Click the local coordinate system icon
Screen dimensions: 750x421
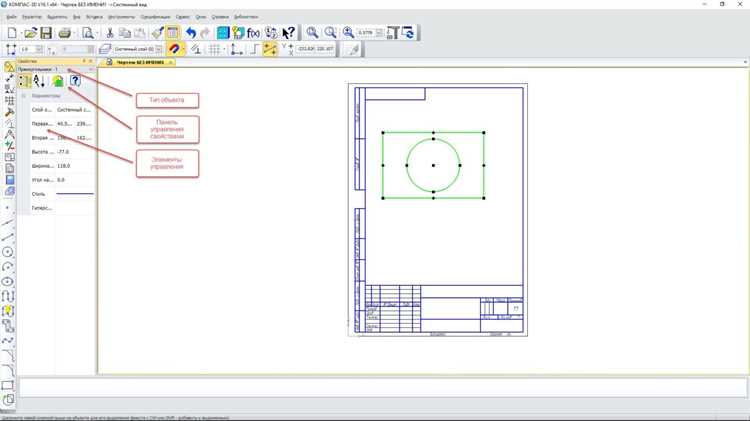236,49
